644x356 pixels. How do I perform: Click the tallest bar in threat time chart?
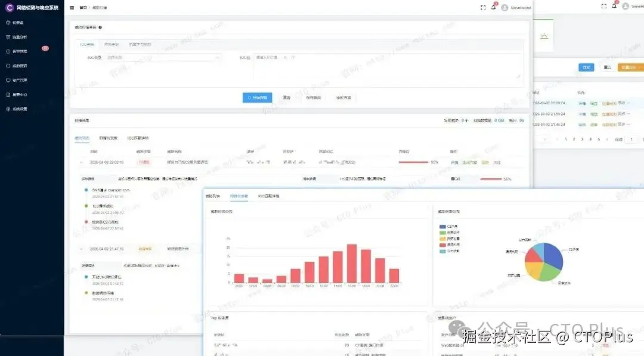(x=352, y=263)
